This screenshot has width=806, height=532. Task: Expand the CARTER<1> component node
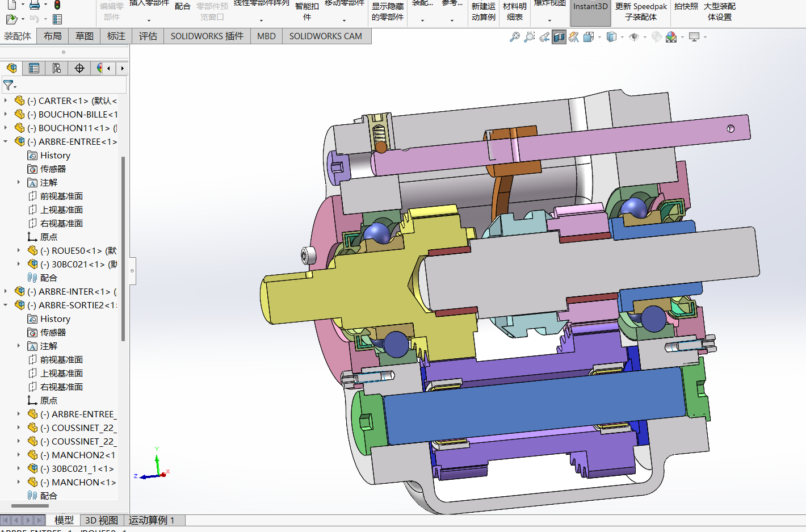6,100
